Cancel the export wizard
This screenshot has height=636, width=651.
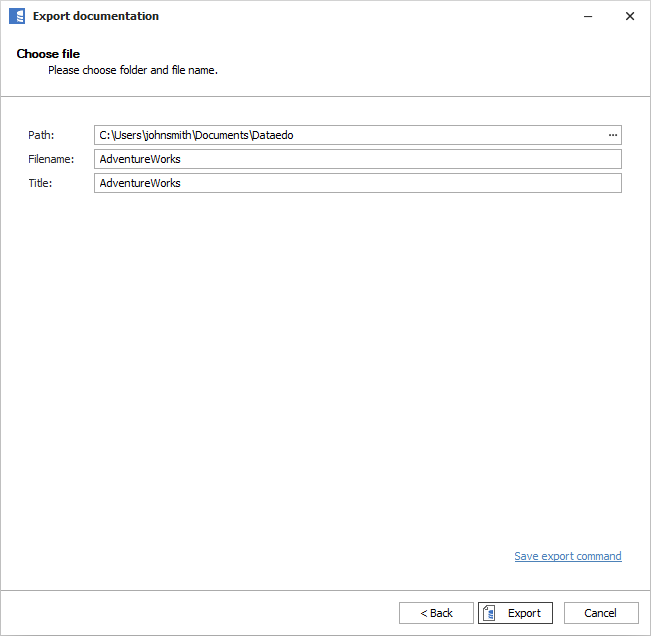click(x=600, y=613)
